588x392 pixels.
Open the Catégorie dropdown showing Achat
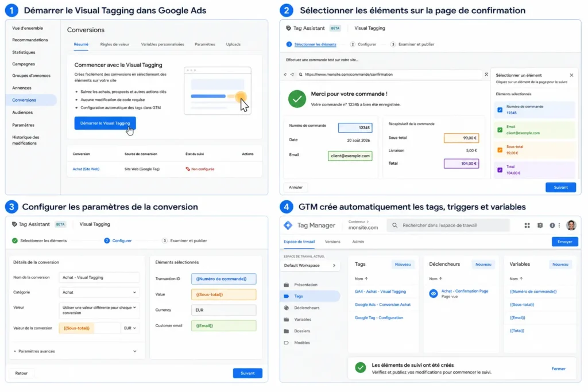[99, 292]
